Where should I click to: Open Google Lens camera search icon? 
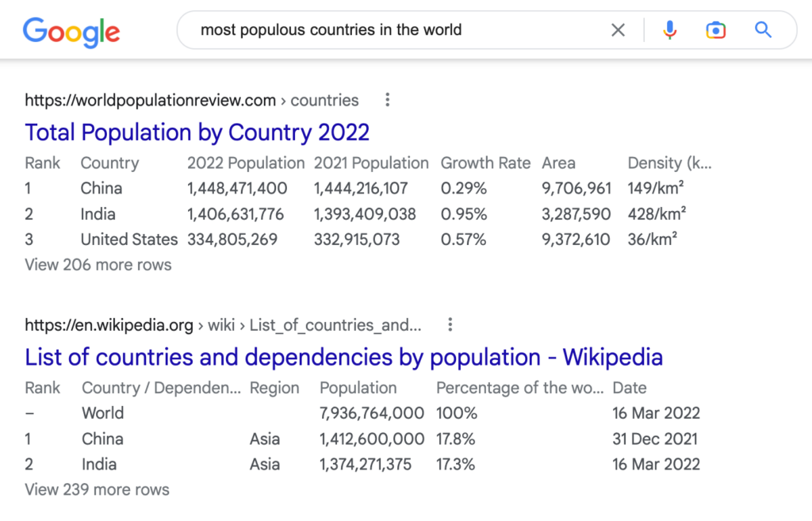tap(716, 30)
